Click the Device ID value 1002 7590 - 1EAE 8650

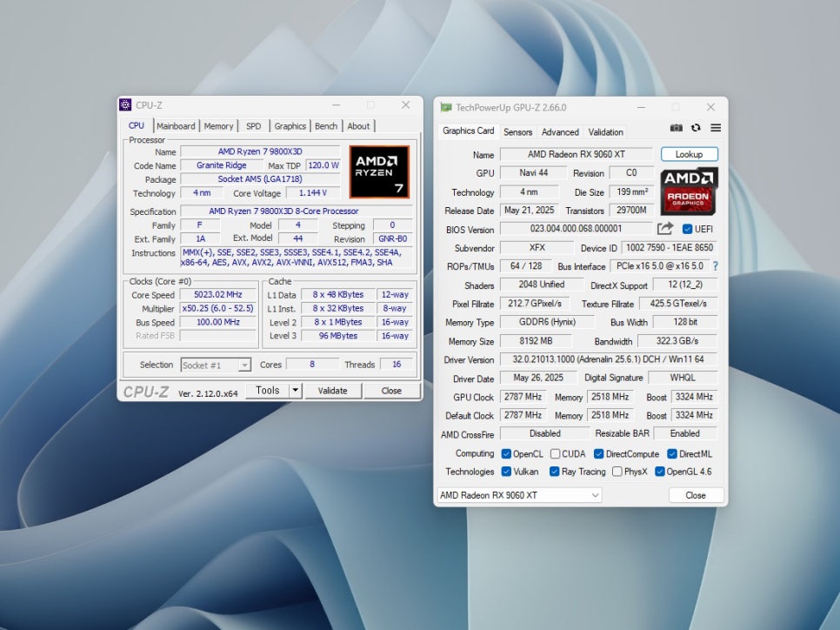click(669, 248)
